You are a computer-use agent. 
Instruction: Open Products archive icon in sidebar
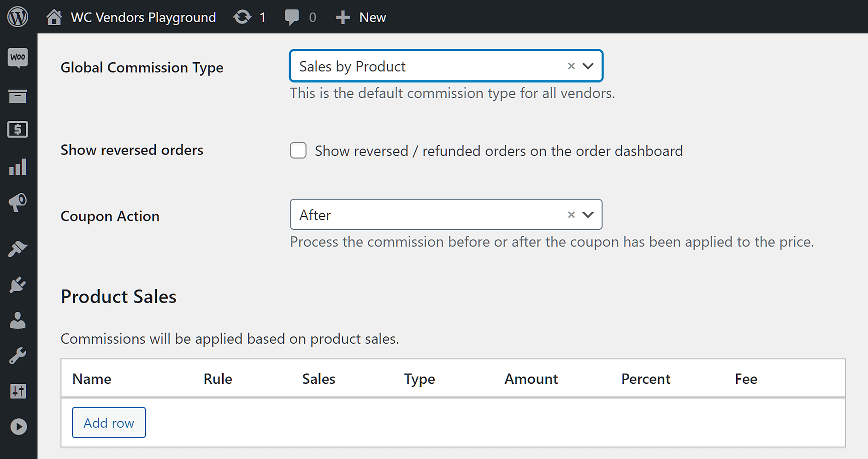point(18,96)
